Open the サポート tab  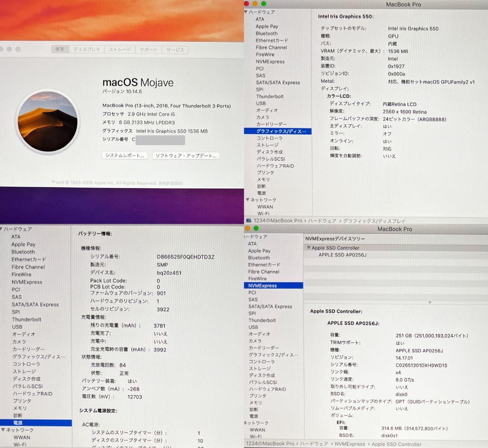148,49
